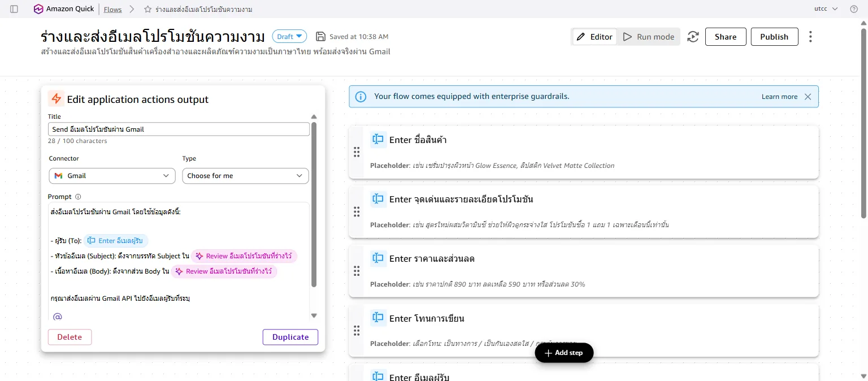This screenshot has height=381, width=868.
Task: Toggle the sidebar panel icon
Action: 14,9
